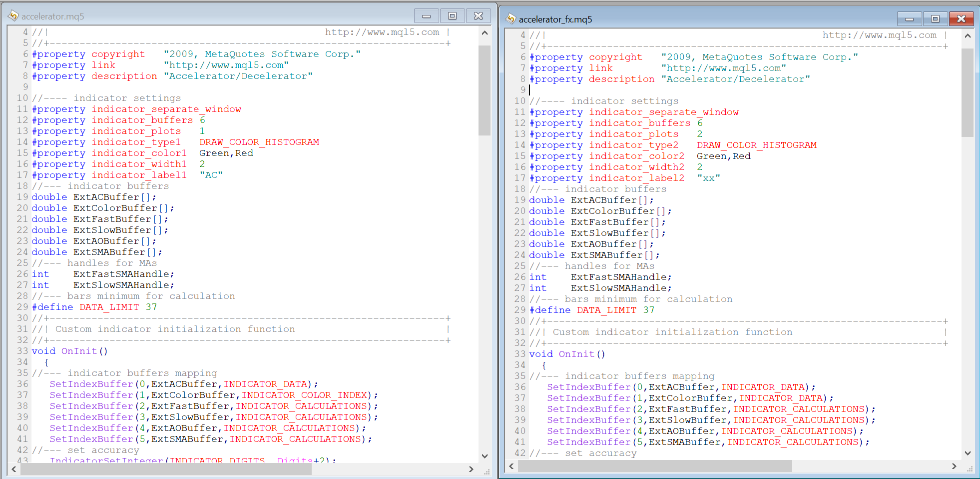980x479 pixels.
Task: Click vertical scrollbar thumb in accelerator.mq5
Action: click(x=485, y=90)
